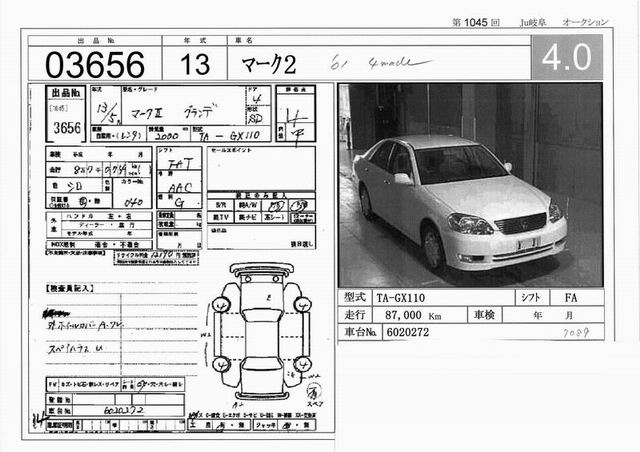Select the handwritten displacement 2000
This screenshot has width=640, height=452.
(x=167, y=136)
